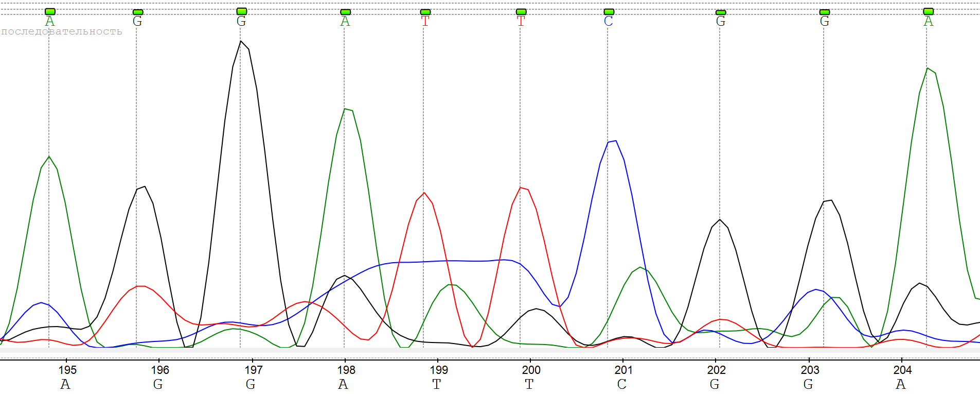Viewport: 980px width, 394px height.
Task: Select the first red T base call
Action: [x=425, y=21]
